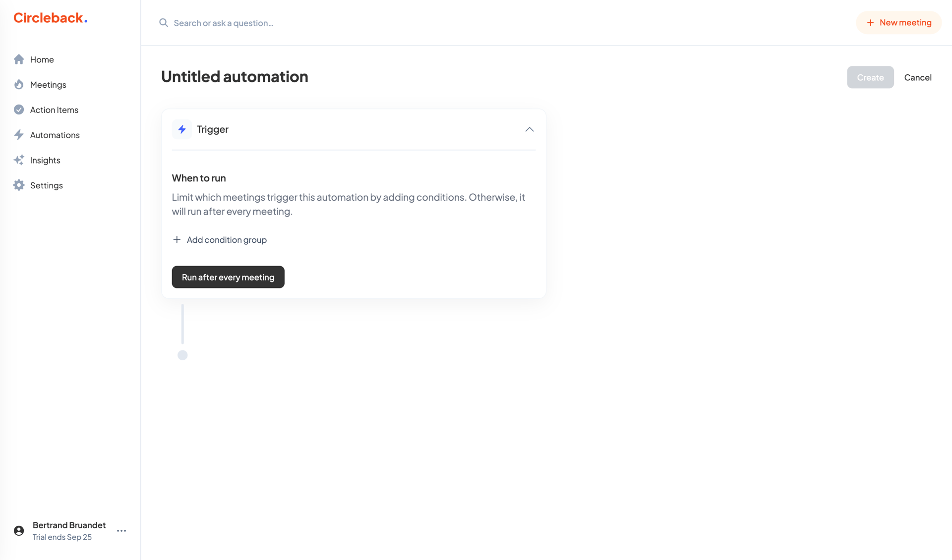Viewport: 952px width, 560px height.
Task: Click the Settings gear icon
Action: 18,185
